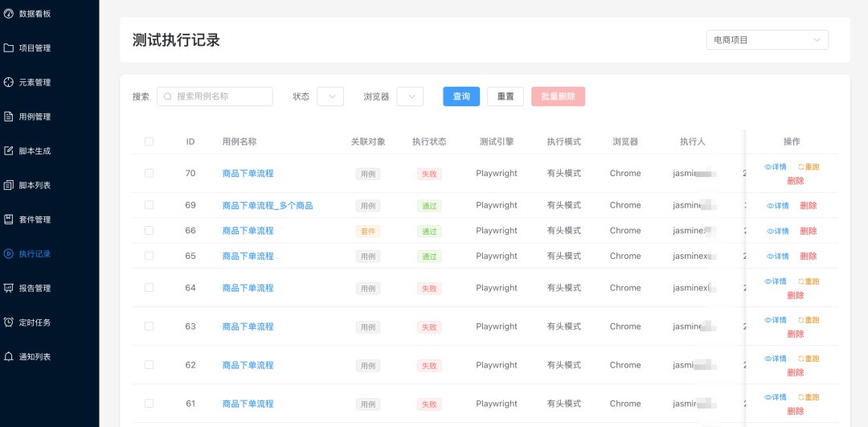Check the row with ID 69
Viewport: 868px width, 427px height.
click(x=149, y=205)
